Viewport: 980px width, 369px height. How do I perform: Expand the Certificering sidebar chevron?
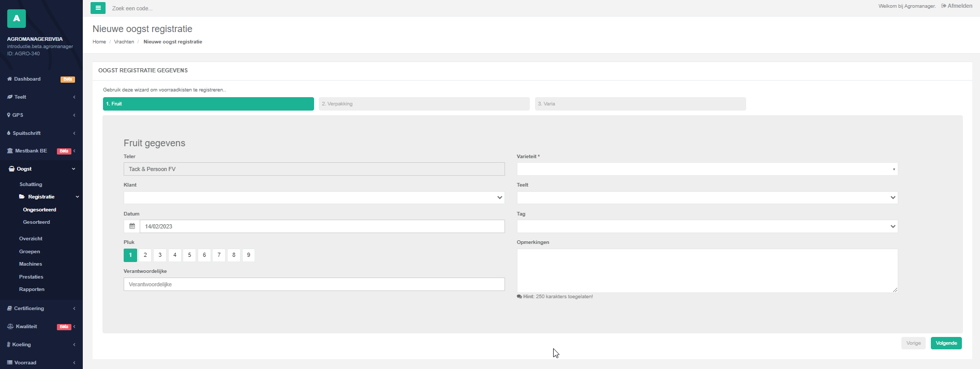75,309
